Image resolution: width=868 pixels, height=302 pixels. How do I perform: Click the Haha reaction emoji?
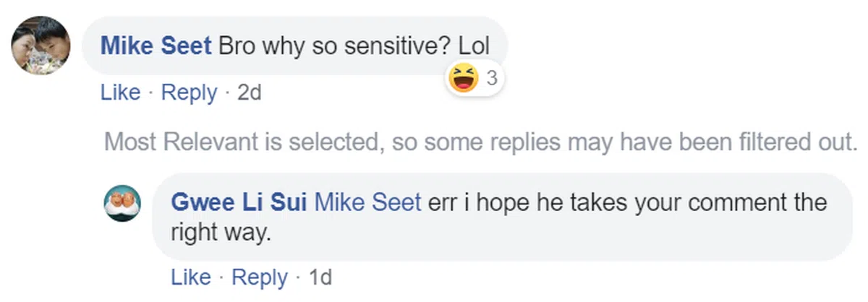(463, 78)
